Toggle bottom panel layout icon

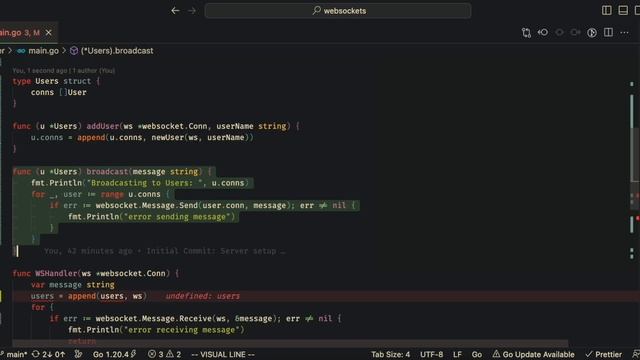(623, 11)
